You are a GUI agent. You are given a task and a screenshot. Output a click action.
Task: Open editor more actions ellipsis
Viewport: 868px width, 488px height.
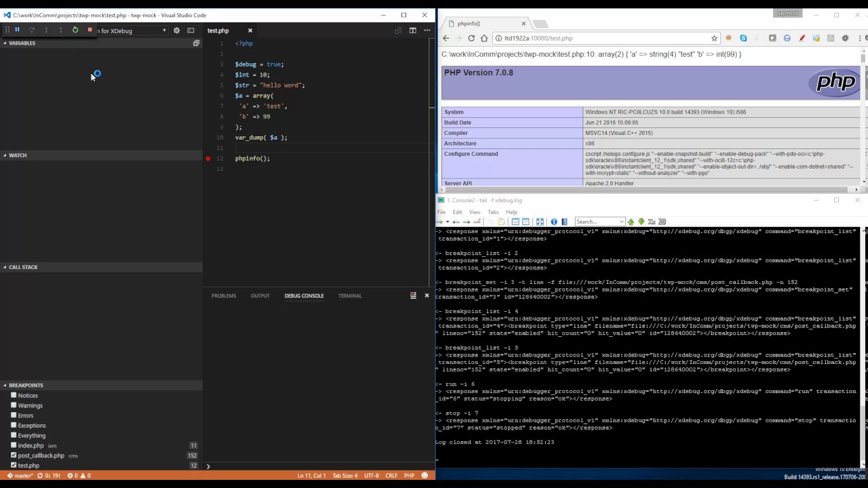[x=427, y=30]
